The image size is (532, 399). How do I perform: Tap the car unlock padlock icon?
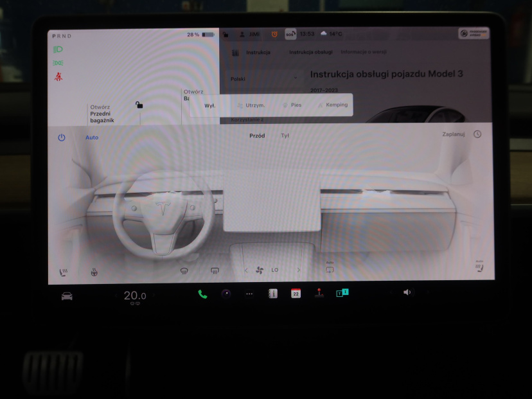point(139,105)
